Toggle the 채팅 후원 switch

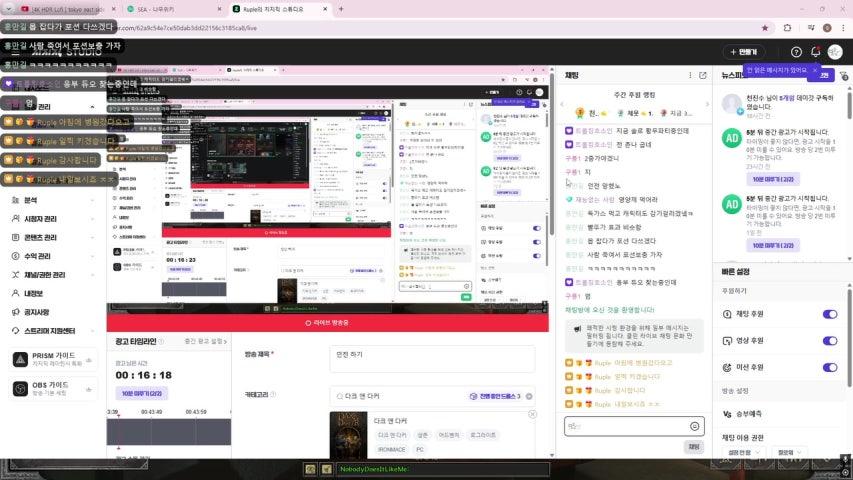tap(830, 314)
